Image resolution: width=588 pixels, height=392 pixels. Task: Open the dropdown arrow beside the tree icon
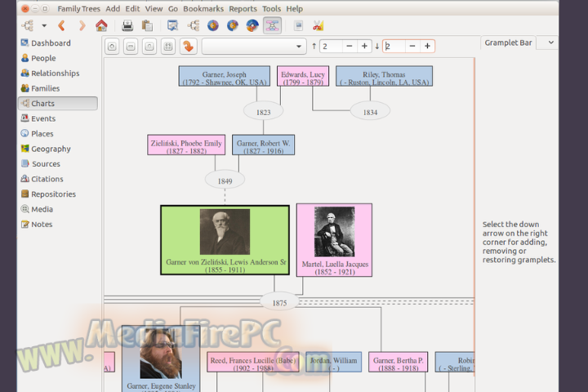coord(44,26)
